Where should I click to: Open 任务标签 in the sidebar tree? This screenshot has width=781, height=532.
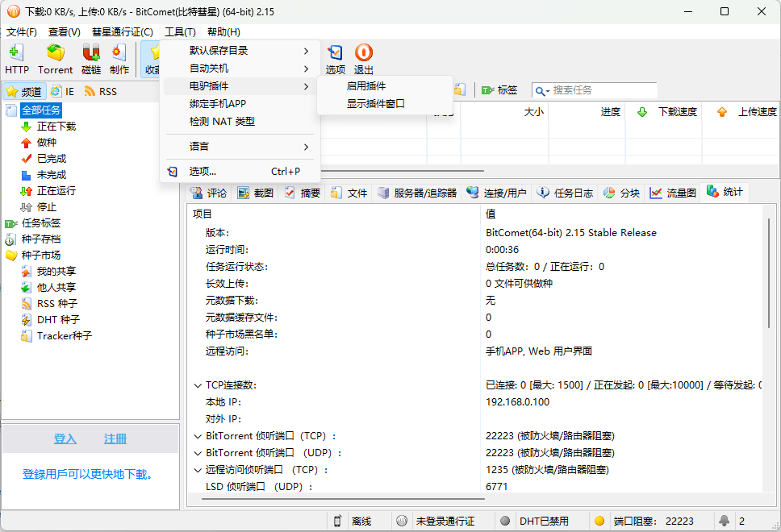(x=33, y=223)
